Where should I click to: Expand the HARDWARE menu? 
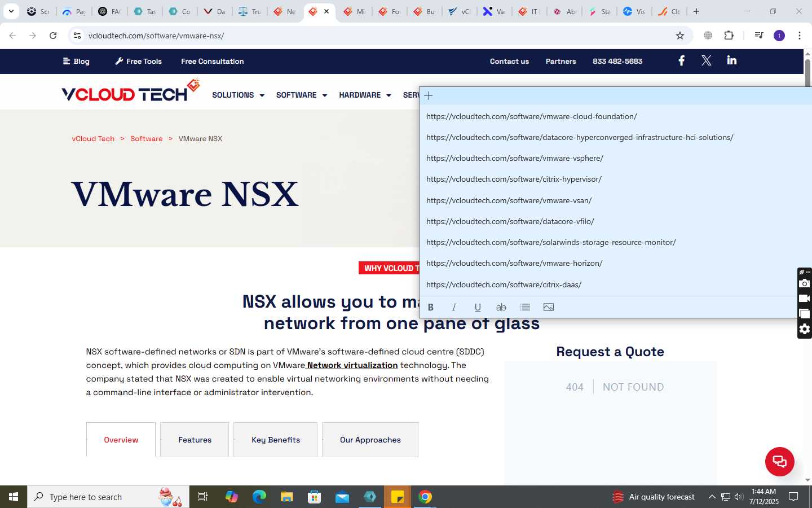coord(365,95)
